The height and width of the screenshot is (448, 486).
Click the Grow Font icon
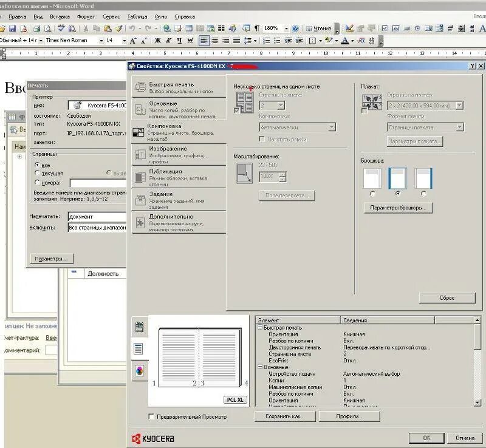(x=133, y=41)
